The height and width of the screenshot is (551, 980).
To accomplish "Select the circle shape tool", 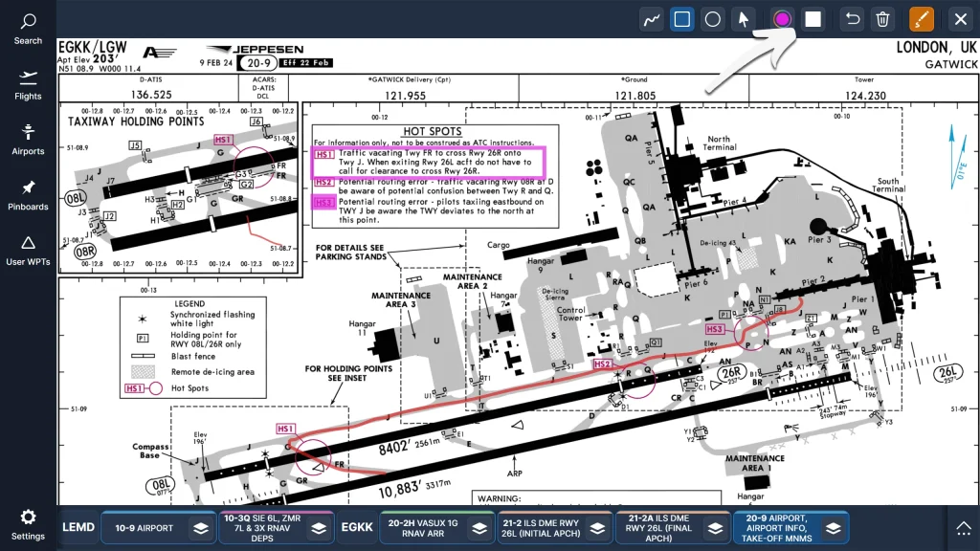I will pyautogui.click(x=712, y=19).
